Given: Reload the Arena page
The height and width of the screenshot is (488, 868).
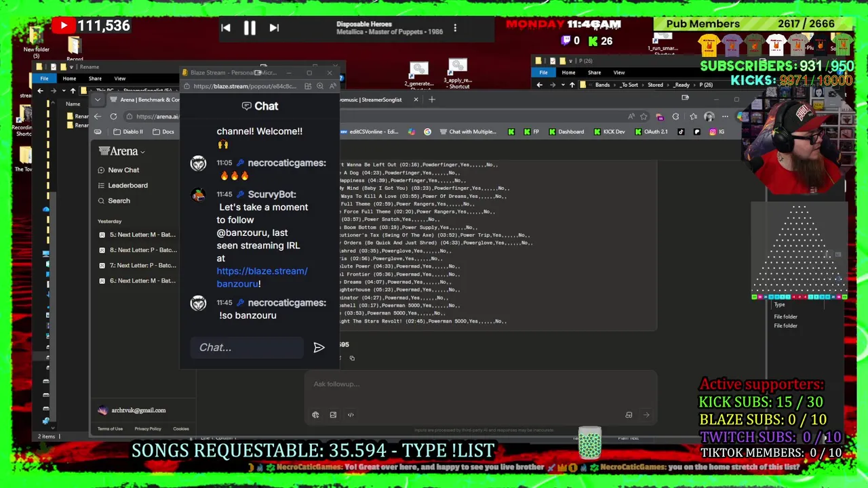Looking at the screenshot, I should (113, 117).
